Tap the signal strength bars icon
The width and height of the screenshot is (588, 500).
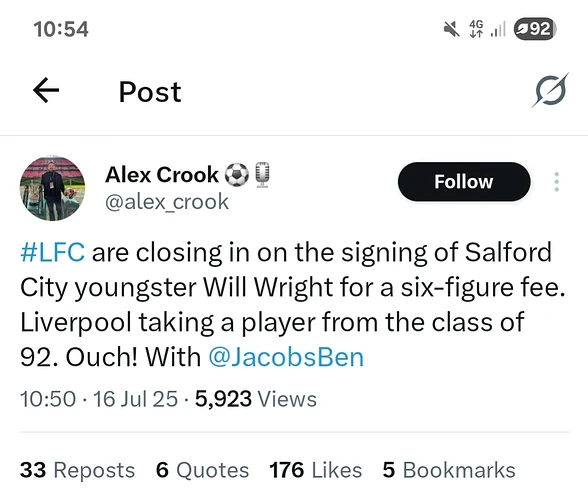coord(498,29)
